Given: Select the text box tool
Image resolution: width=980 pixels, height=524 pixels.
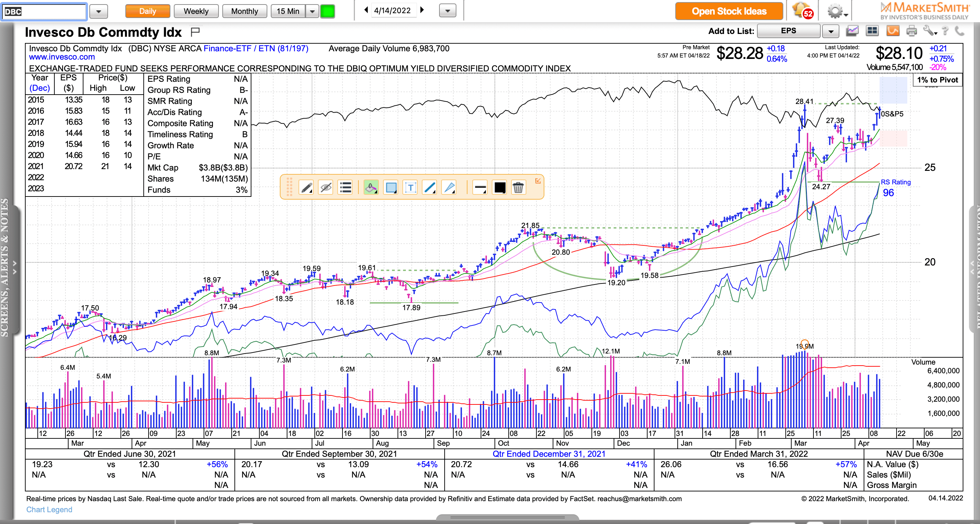Looking at the screenshot, I should (410, 187).
